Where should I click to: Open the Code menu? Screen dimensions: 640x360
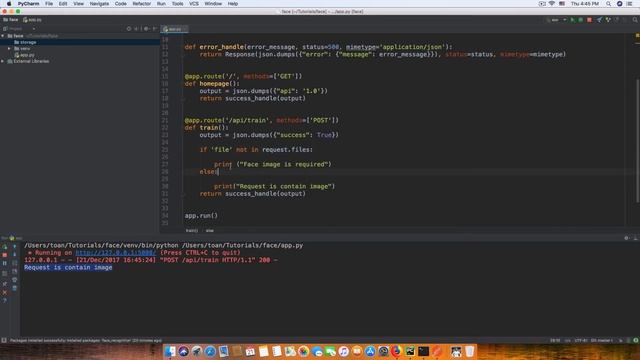click(120, 4)
